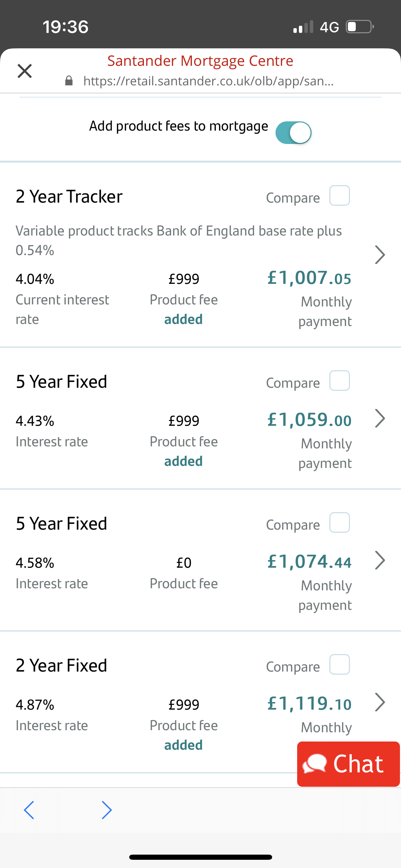Open details chevron for £1,074.44 5 Year Fixed
Image resolution: width=401 pixels, height=868 pixels.
point(380,560)
